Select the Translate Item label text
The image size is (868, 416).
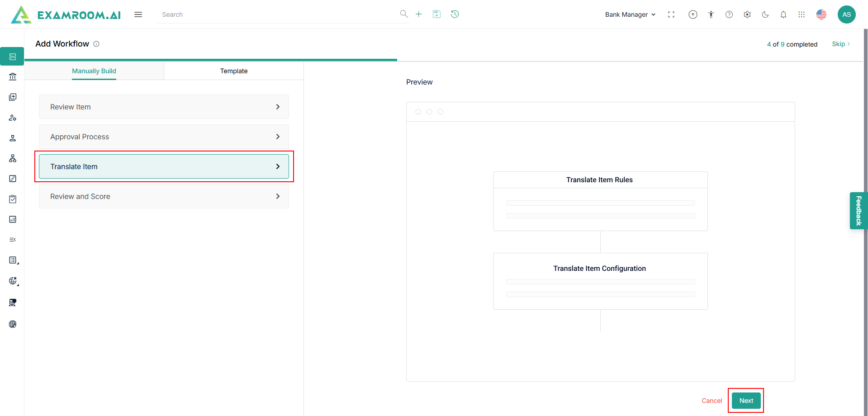click(74, 166)
